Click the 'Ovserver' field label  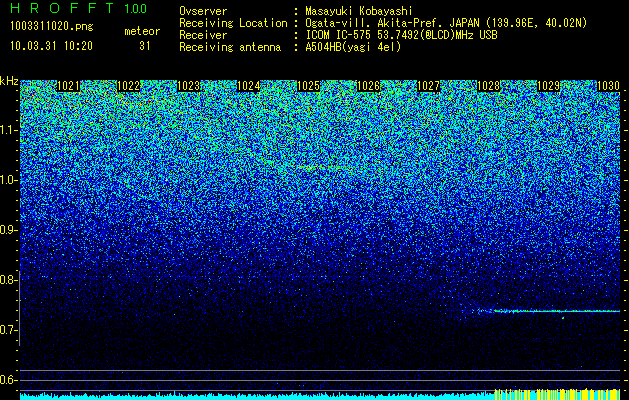(x=203, y=12)
